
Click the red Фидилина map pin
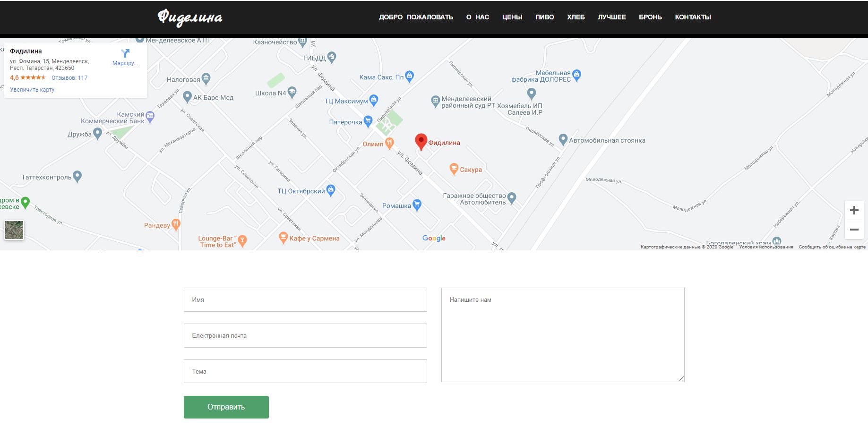click(421, 141)
